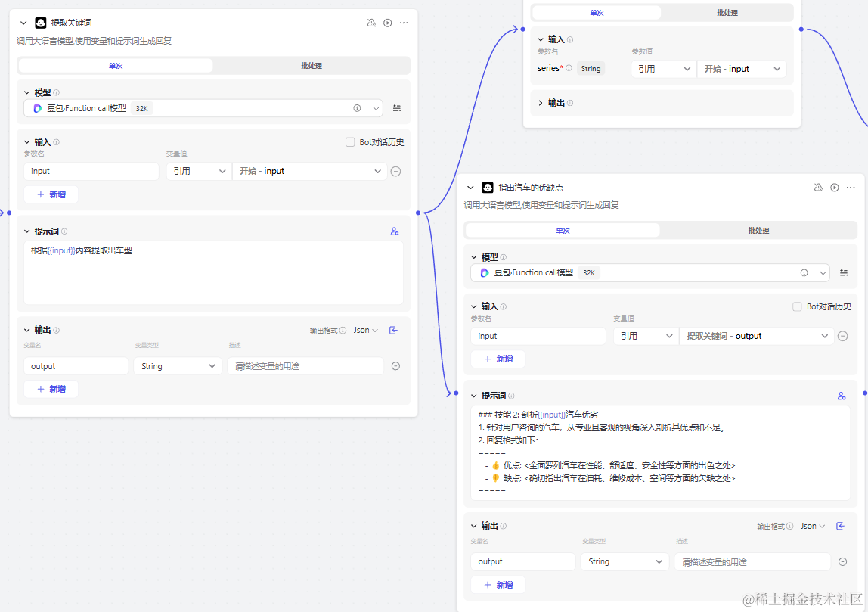Image resolution: width=868 pixels, height=612 pixels.
Task: Click input connection port of 指出汽车的优缺点 node
Action: pos(456,393)
